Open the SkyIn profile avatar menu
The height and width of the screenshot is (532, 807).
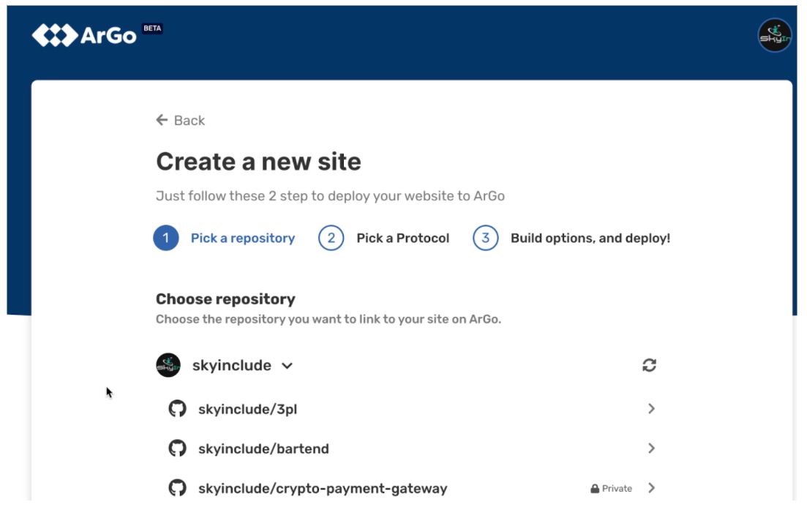tap(774, 36)
